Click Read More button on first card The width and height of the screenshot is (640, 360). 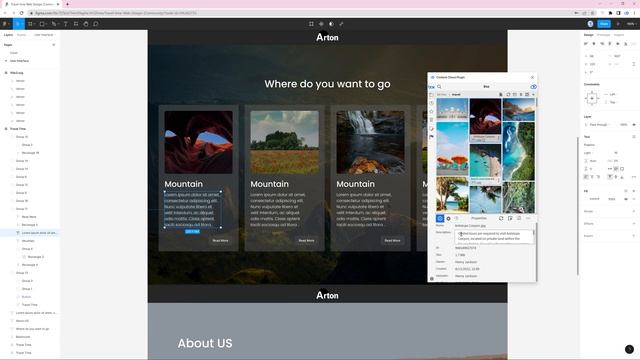tap(220, 240)
